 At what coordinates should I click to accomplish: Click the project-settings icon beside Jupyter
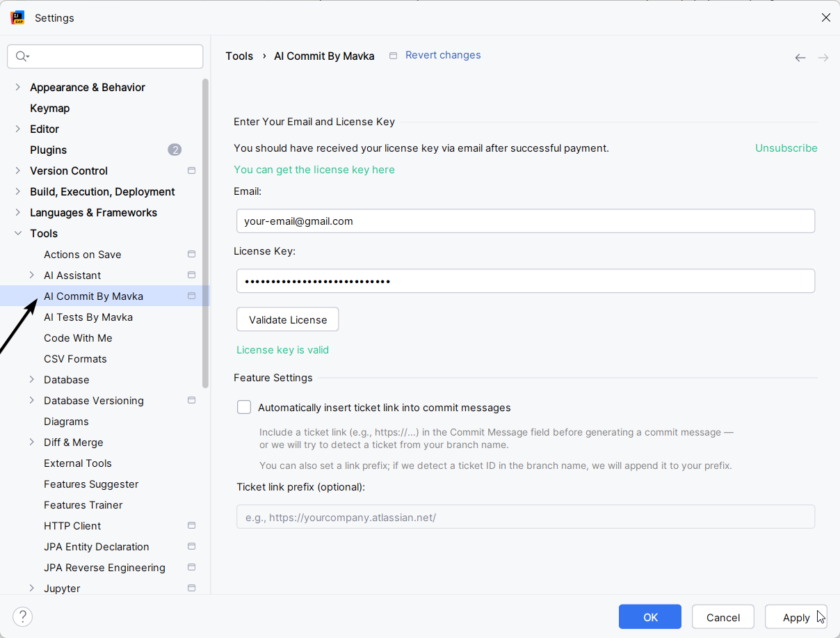(191, 588)
